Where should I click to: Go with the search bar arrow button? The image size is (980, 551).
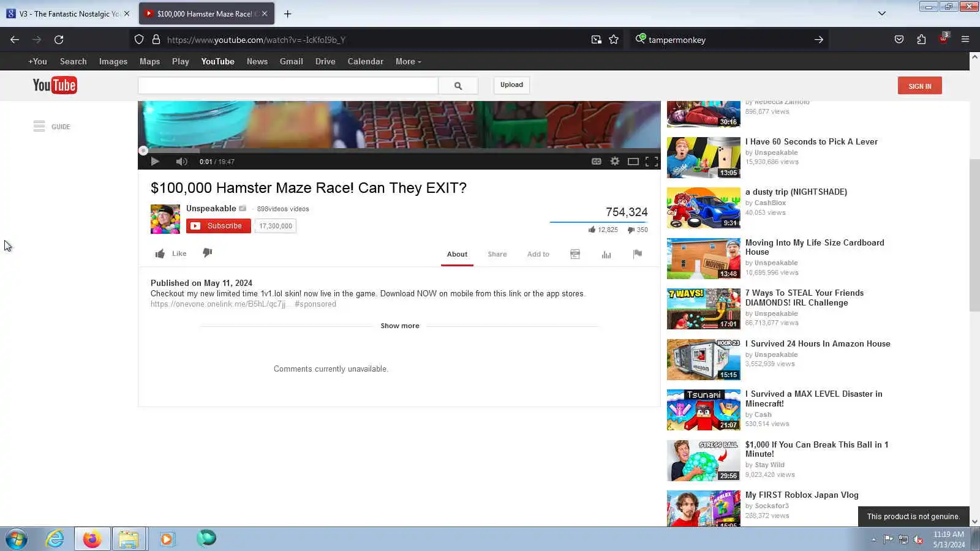tap(819, 40)
